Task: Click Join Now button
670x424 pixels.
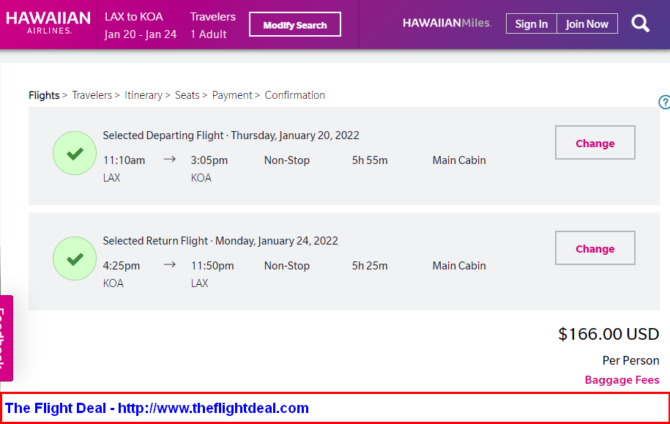Action: coord(587,24)
